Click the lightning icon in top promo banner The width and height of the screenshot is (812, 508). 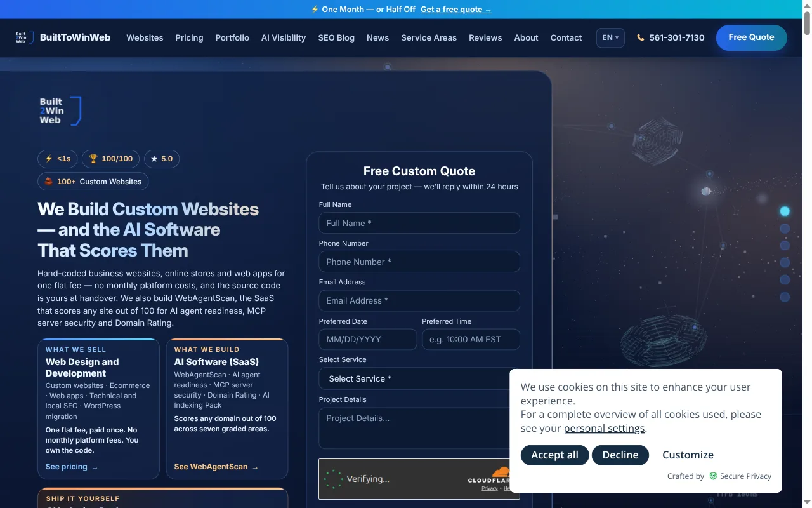point(315,10)
